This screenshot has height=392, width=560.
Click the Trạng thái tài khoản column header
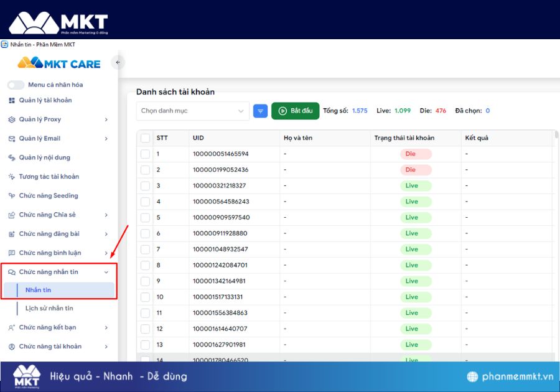404,138
